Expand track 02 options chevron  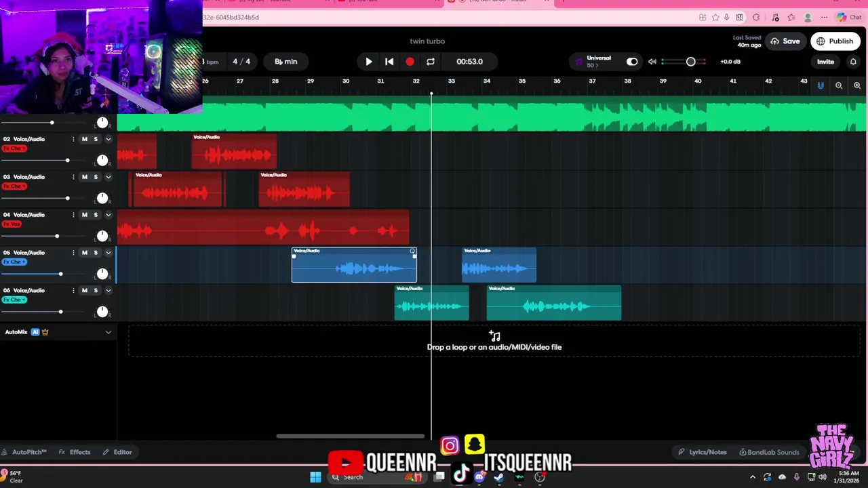click(108, 139)
